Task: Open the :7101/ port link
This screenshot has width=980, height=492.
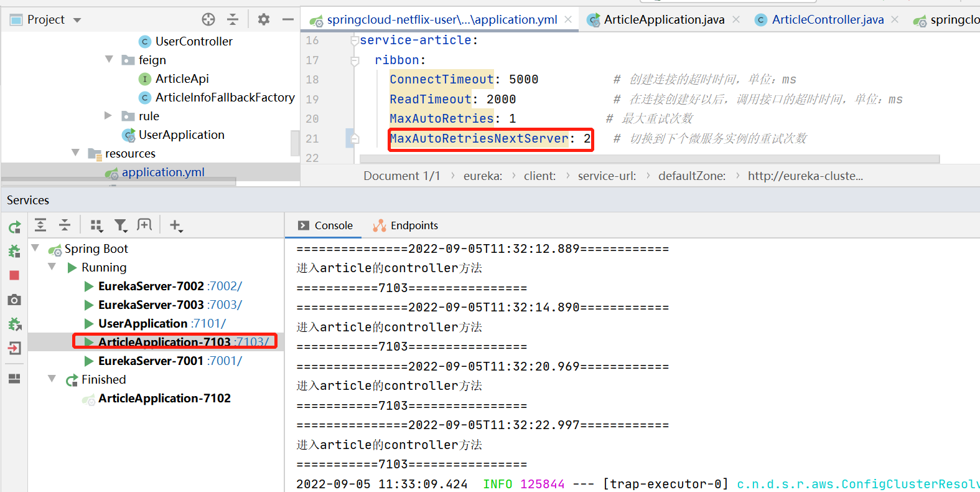Action: pyautogui.click(x=208, y=323)
